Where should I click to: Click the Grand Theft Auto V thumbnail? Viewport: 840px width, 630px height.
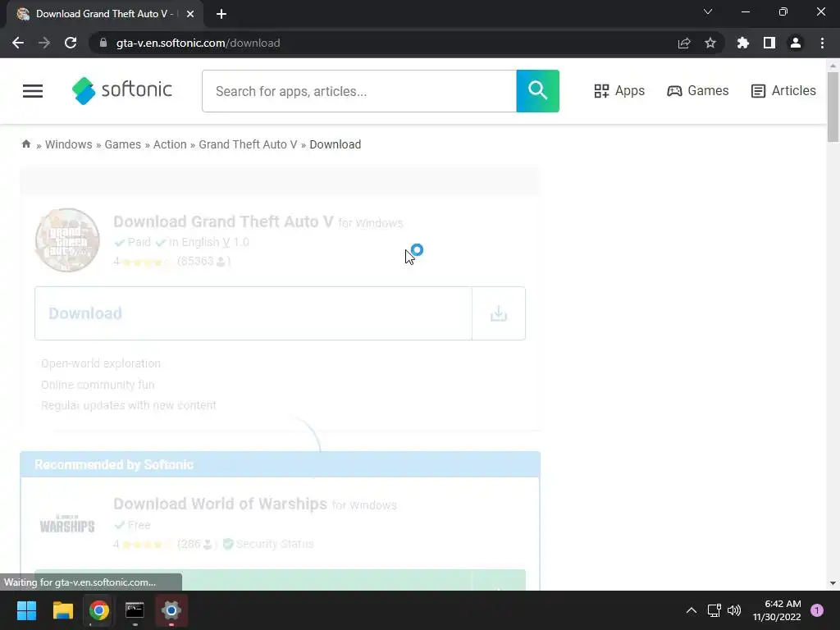pyautogui.click(x=67, y=240)
